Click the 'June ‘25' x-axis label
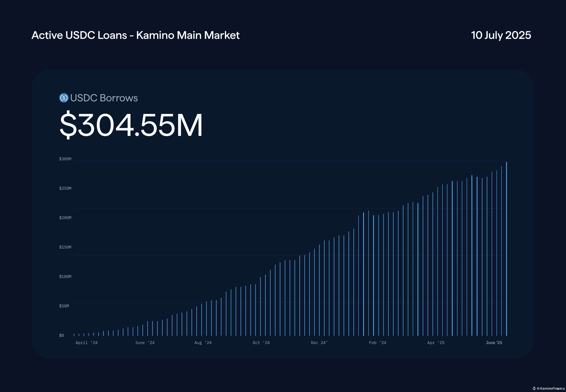The height and width of the screenshot is (392, 566). (x=494, y=343)
